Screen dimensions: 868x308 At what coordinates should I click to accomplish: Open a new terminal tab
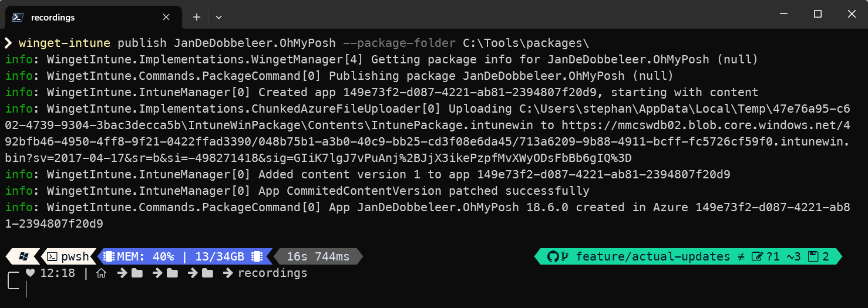point(197,18)
